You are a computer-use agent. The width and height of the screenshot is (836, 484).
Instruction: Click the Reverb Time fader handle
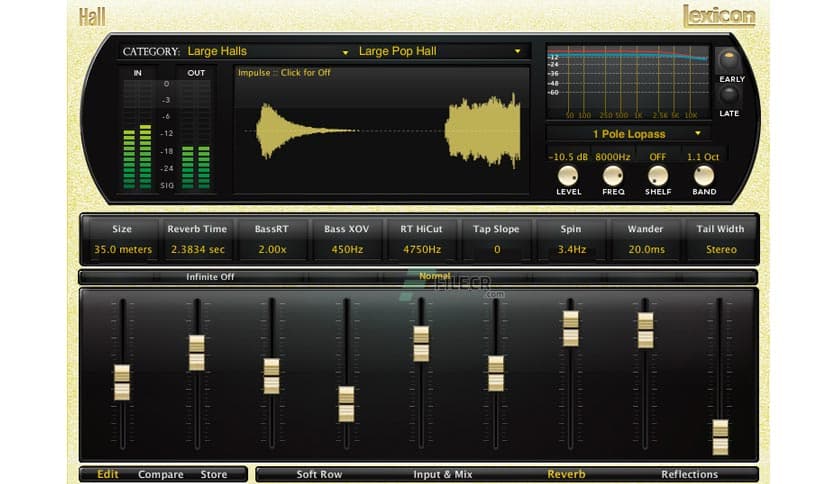197,353
